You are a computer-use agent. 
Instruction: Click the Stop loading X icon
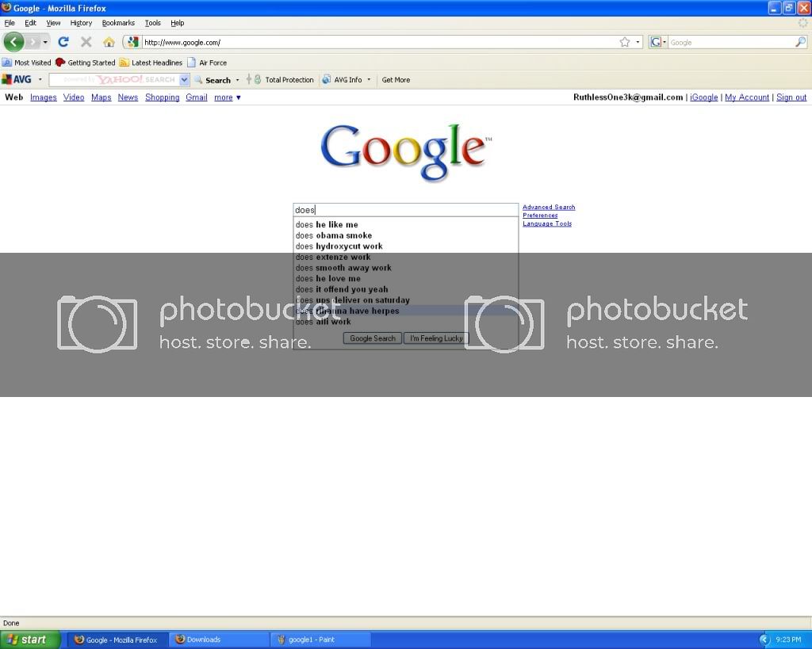(x=86, y=42)
